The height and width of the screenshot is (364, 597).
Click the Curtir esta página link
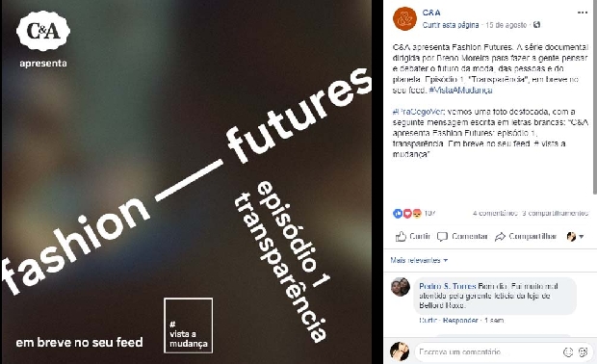click(451, 25)
